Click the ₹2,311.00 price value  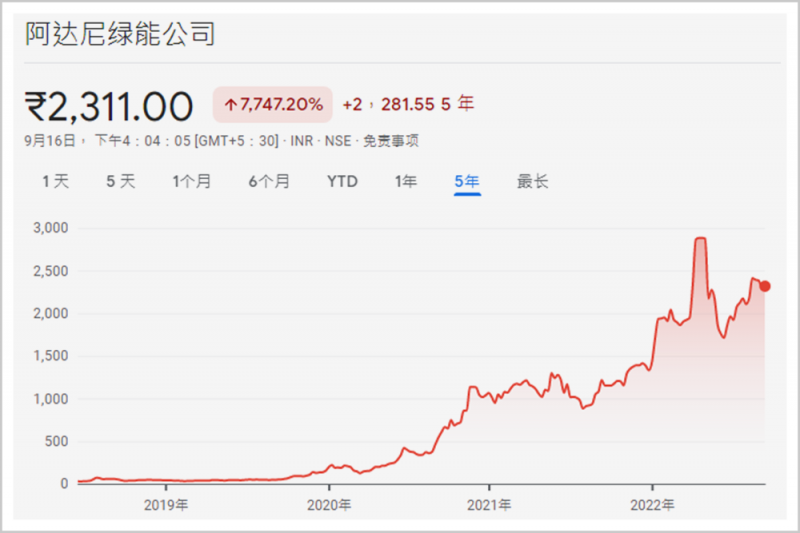click(108, 104)
